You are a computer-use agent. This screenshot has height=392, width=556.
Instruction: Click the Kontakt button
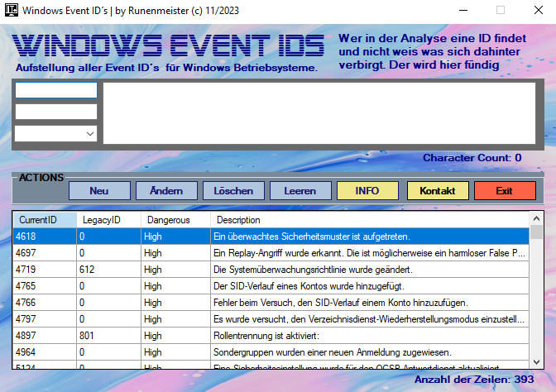[438, 191]
